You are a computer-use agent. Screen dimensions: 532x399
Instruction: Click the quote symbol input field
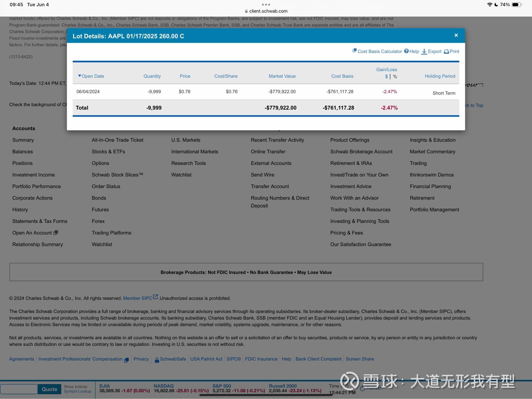(19, 389)
